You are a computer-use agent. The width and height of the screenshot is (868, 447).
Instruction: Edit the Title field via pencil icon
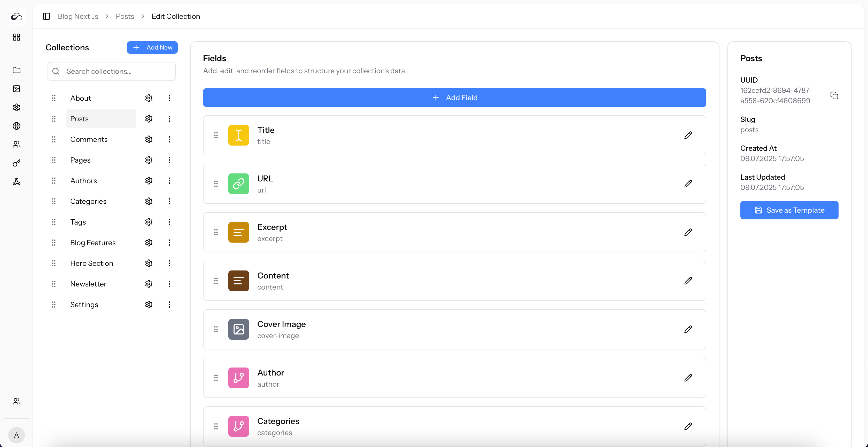coord(688,135)
